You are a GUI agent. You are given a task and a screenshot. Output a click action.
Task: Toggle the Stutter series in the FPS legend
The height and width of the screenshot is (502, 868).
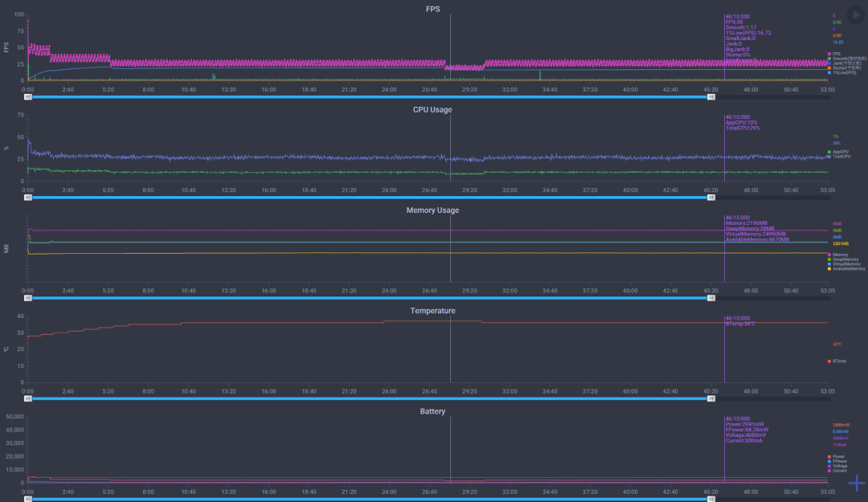tap(845, 67)
